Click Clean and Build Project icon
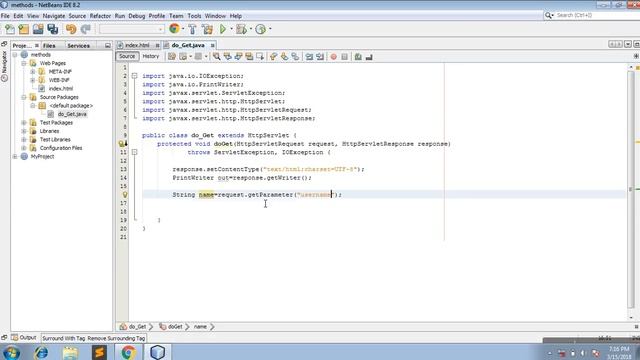Viewport: 640px width, 360px height. pos(207,29)
